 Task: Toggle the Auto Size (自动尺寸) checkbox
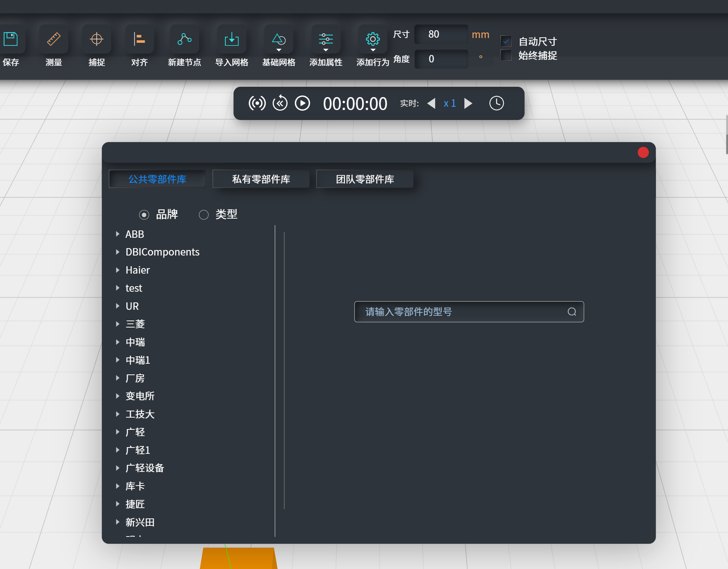(x=506, y=41)
